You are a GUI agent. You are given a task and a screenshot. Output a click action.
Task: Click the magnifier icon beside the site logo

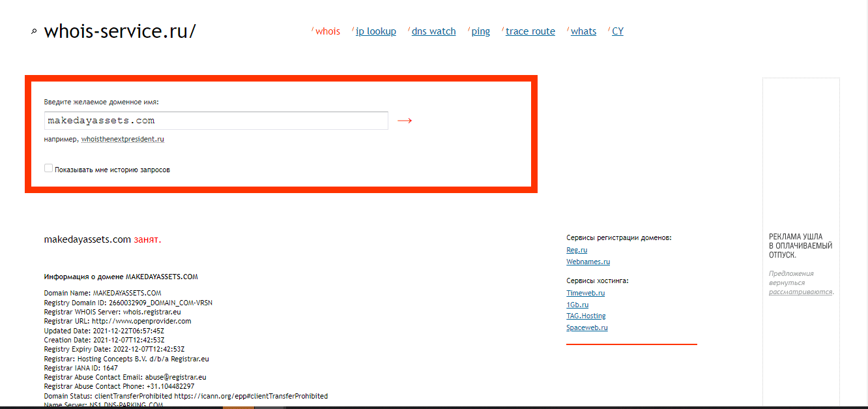(34, 32)
